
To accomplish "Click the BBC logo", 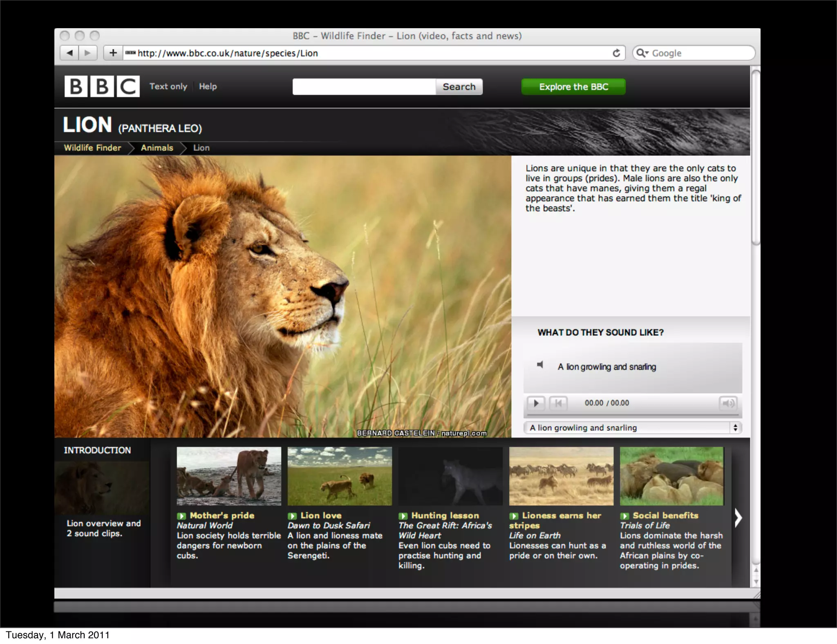I will pyautogui.click(x=102, y=86).
